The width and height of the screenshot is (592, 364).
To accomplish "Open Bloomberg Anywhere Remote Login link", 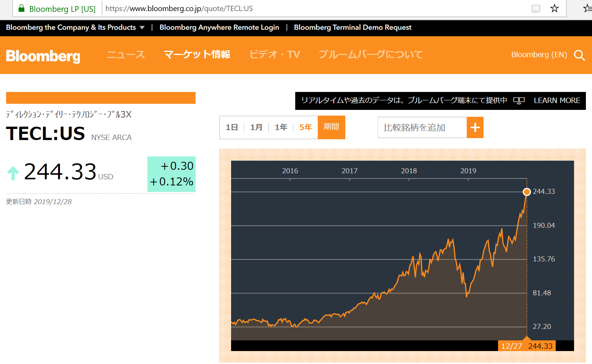I will pyautogui.click(x=219, y=27).
